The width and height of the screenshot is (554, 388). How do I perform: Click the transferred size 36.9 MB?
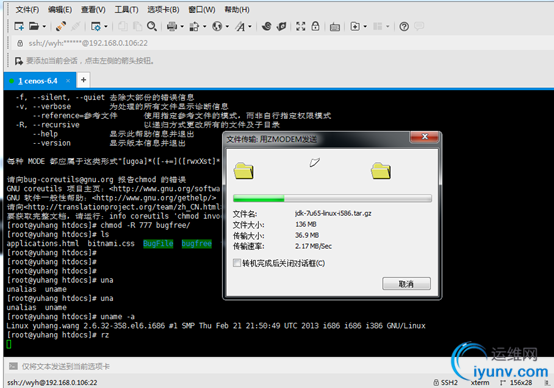[307, 235]
